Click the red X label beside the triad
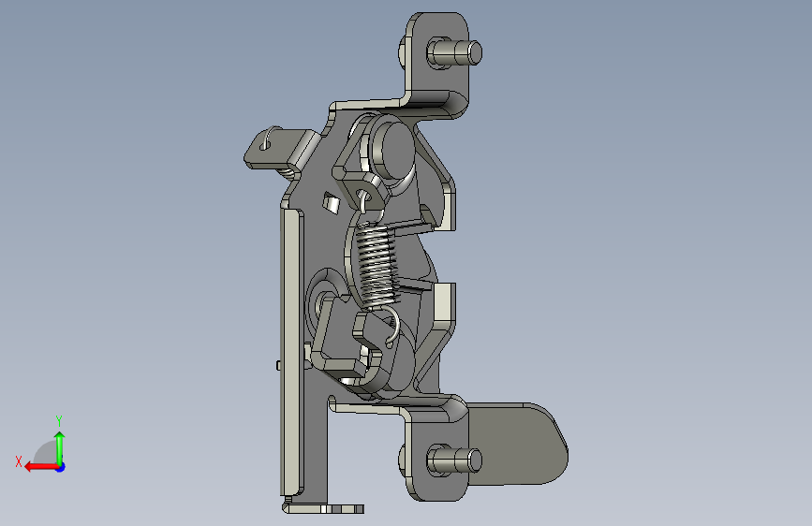This screenshot has height=526, width=812. (19, 461)
